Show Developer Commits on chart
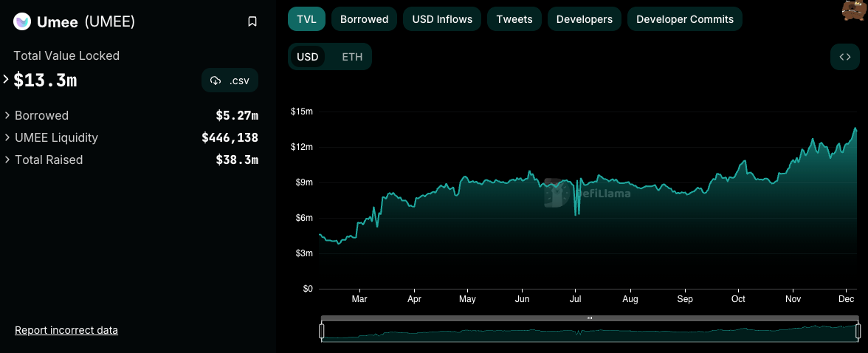868x353 pixels. point(685,19)
